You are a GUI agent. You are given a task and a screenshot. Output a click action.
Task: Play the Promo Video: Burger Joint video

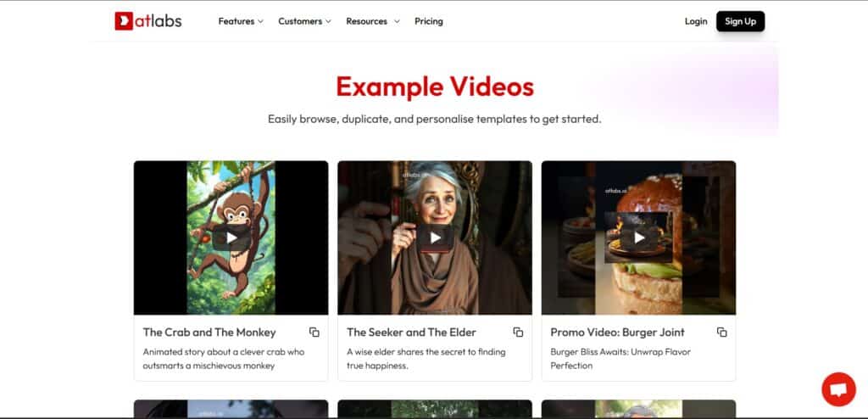pyautogui.click(x=639, y=237)
